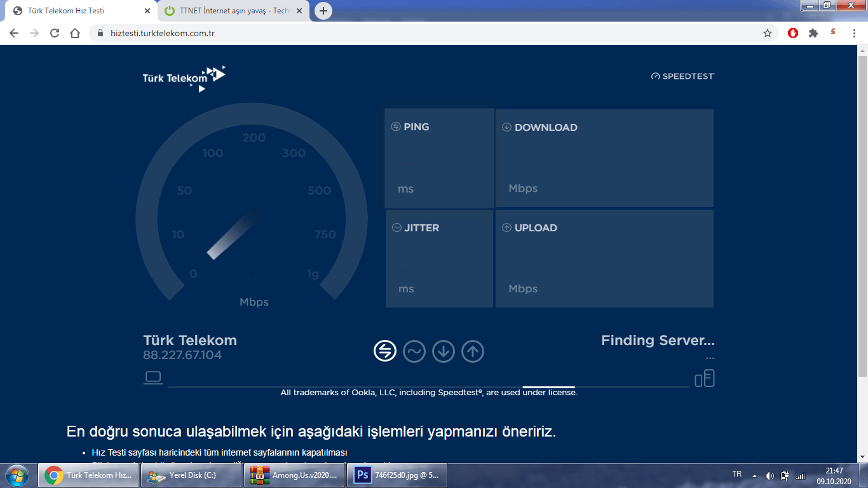Select the download arrow stage icon
The image size is (868, 488).
click(444, 351)
